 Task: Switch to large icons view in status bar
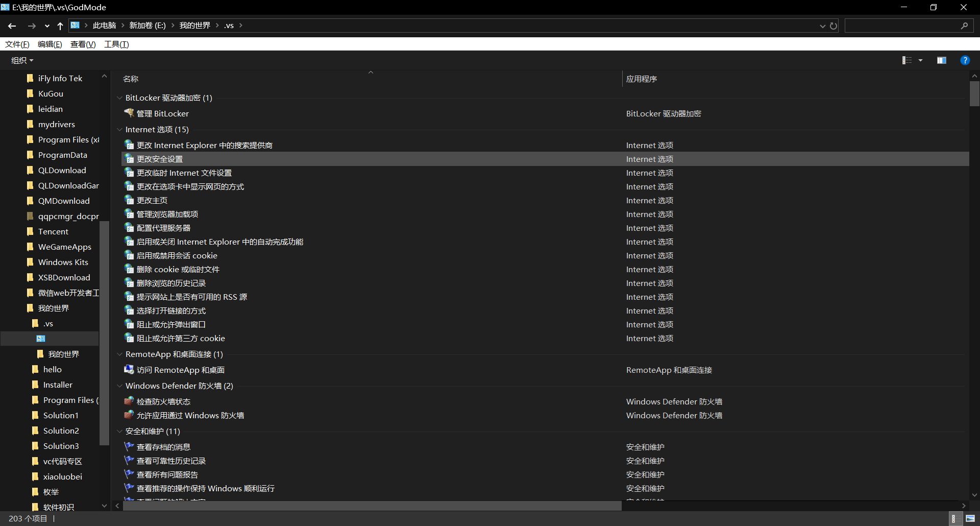pos(970,518)
